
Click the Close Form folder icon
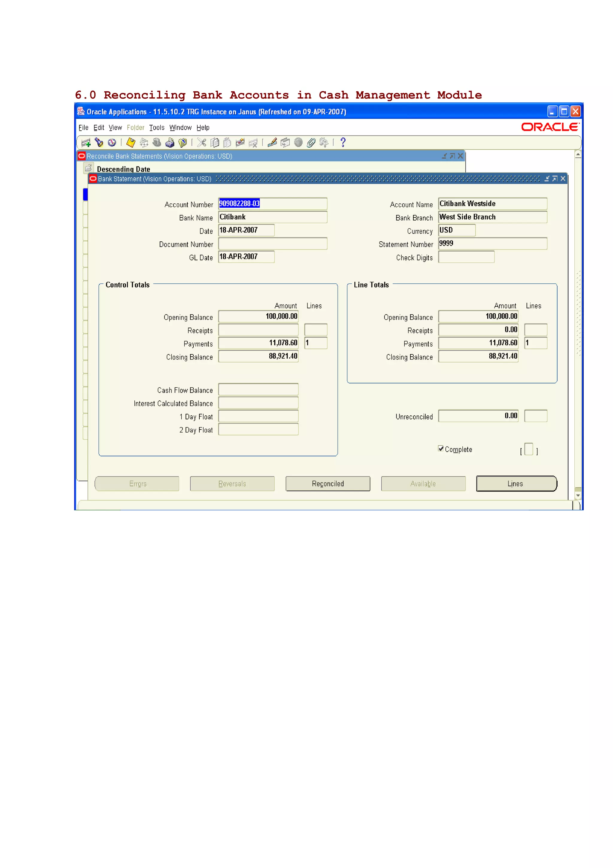tap(183, 143)
